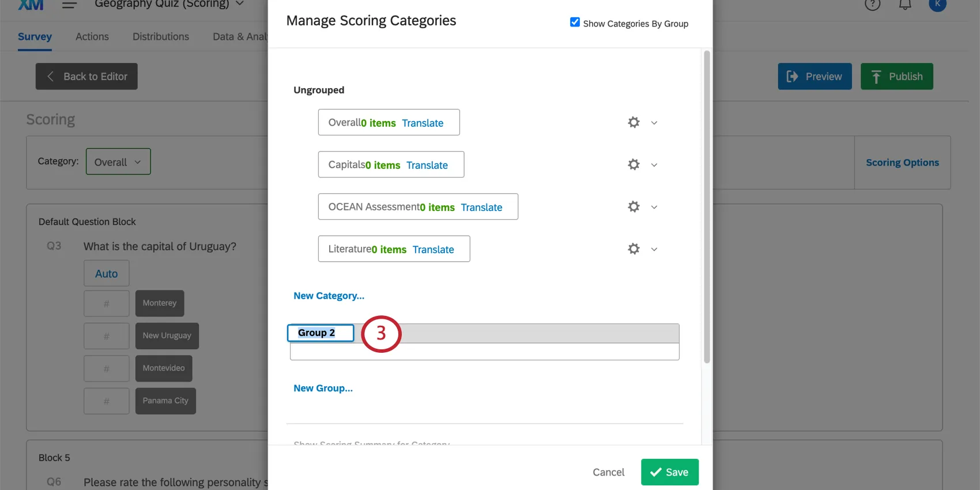Select the Group 2 name field
This screenshot has height=490, width=980.
(321, 333)
